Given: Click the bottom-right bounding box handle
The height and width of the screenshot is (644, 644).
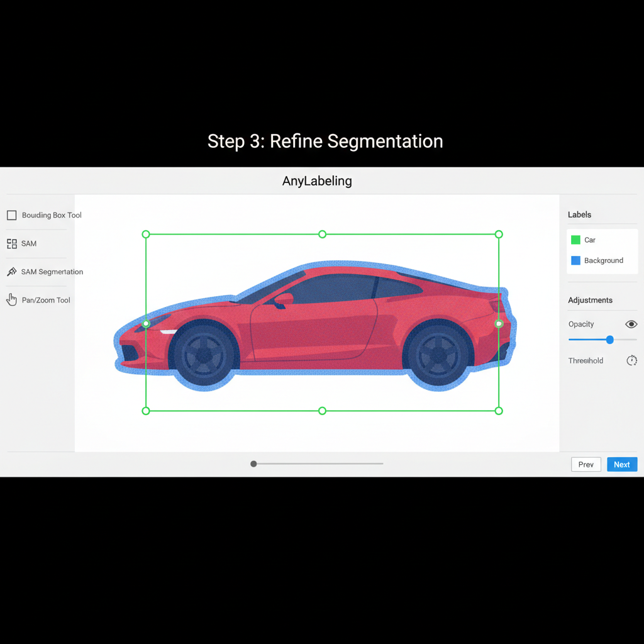Looking at the screenshot, I should [x=499, y=411].
